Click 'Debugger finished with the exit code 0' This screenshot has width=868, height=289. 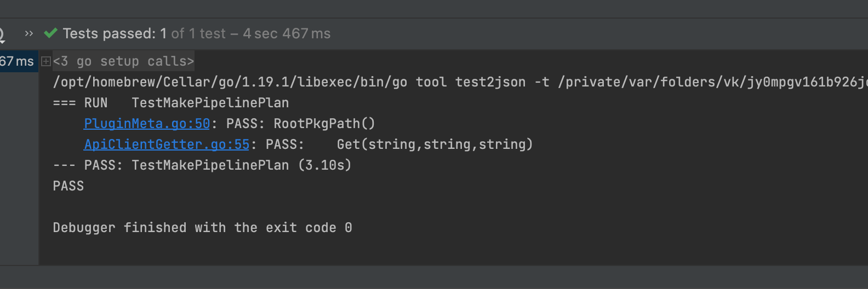click(202, 228)
